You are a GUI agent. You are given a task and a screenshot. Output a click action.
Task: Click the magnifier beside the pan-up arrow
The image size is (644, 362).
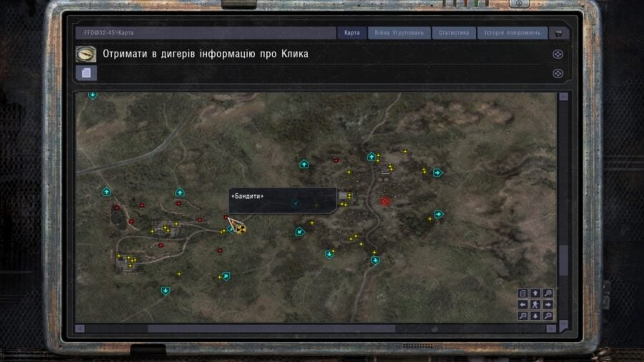[x=548, y=293]
